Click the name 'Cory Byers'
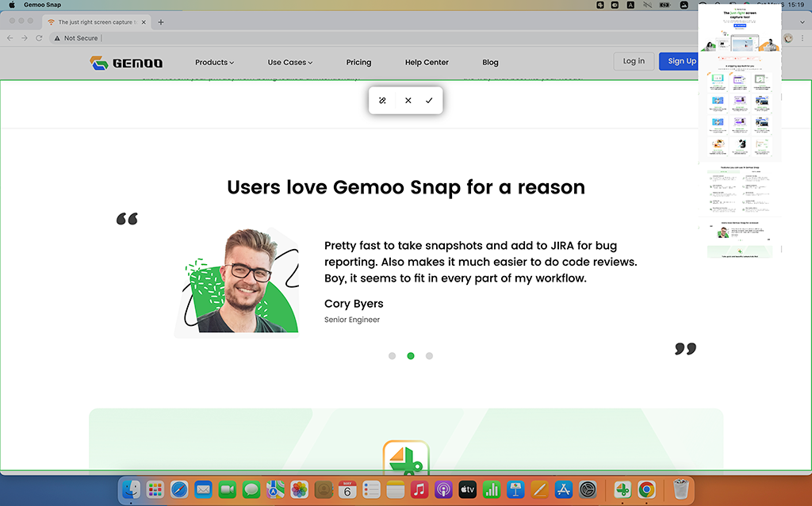The height and width of the screenshot is (506, 812). (354, 304)
